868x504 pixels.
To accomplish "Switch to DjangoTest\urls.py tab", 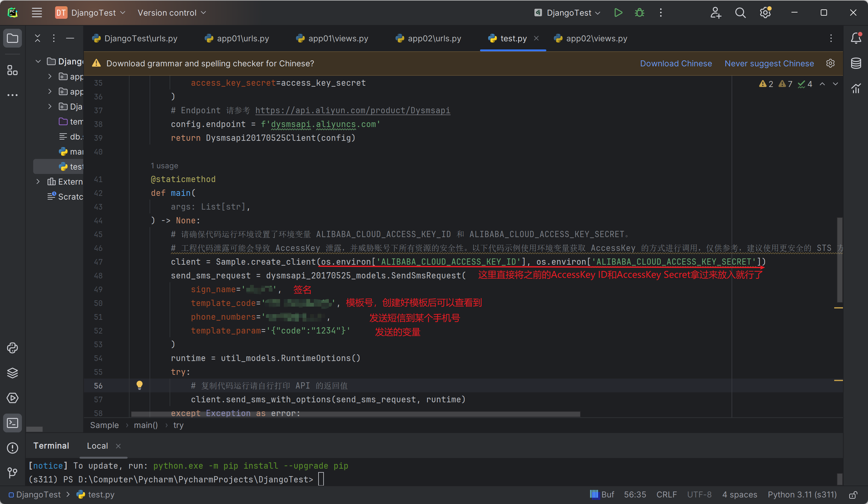I will coord(135,38).
